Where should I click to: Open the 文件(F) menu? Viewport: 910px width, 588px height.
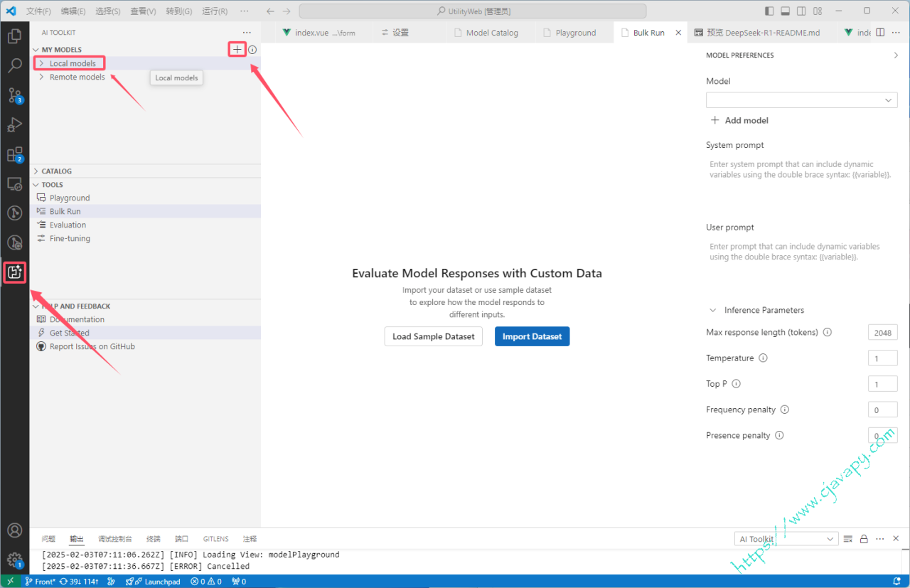click(x=38, y=11)
